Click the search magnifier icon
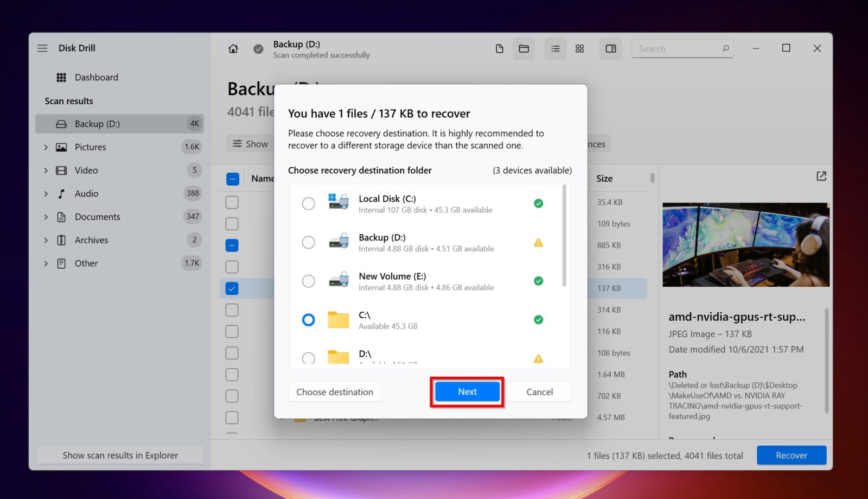 pos(726,48)
